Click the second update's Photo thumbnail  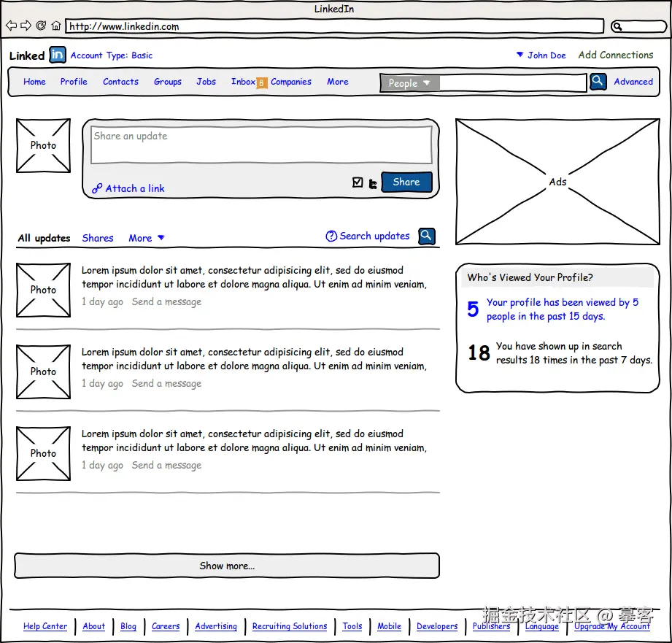(x=43, y=371)
